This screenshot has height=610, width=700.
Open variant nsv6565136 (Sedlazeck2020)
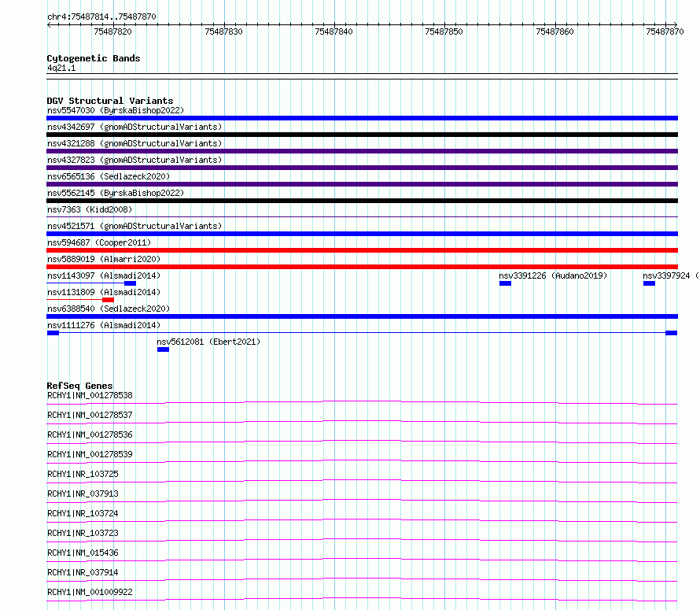click(109, 176)
